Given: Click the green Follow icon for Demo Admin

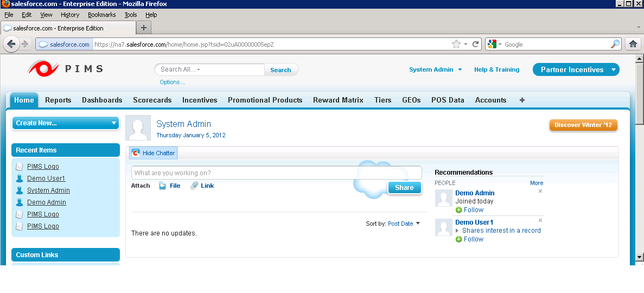Looking at the screenshot, I should click(x=459, y=210).
